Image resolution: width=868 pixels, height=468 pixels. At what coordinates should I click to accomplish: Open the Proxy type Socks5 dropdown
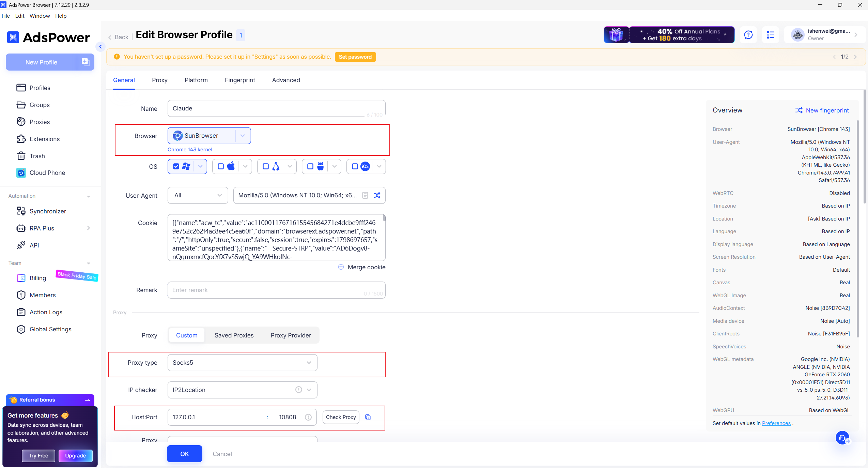tap(242, 363)
